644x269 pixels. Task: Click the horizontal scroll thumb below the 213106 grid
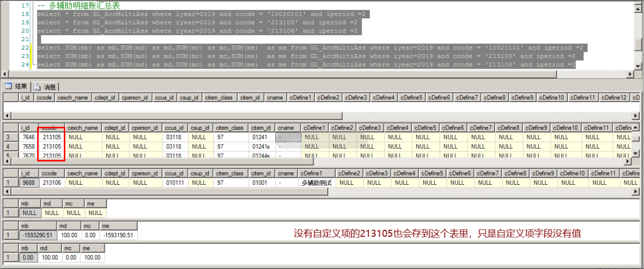(169, 192)
